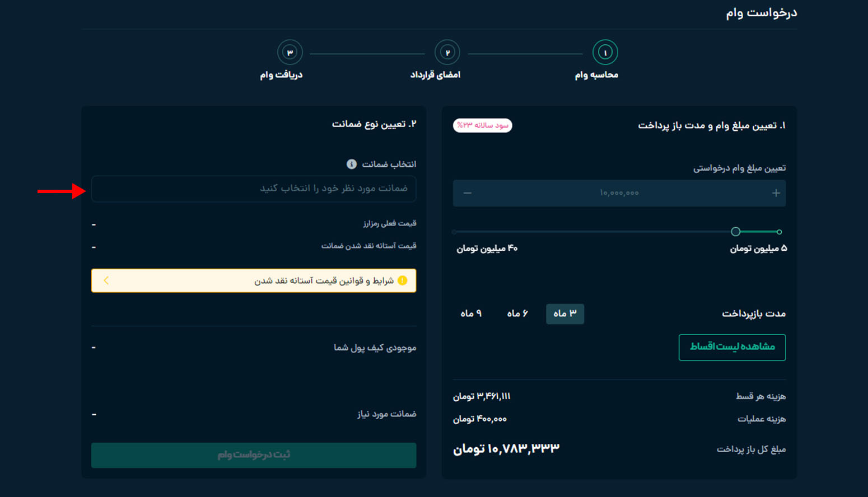Click the هزینه هر قسط label
868x497 pixels.
761,397
